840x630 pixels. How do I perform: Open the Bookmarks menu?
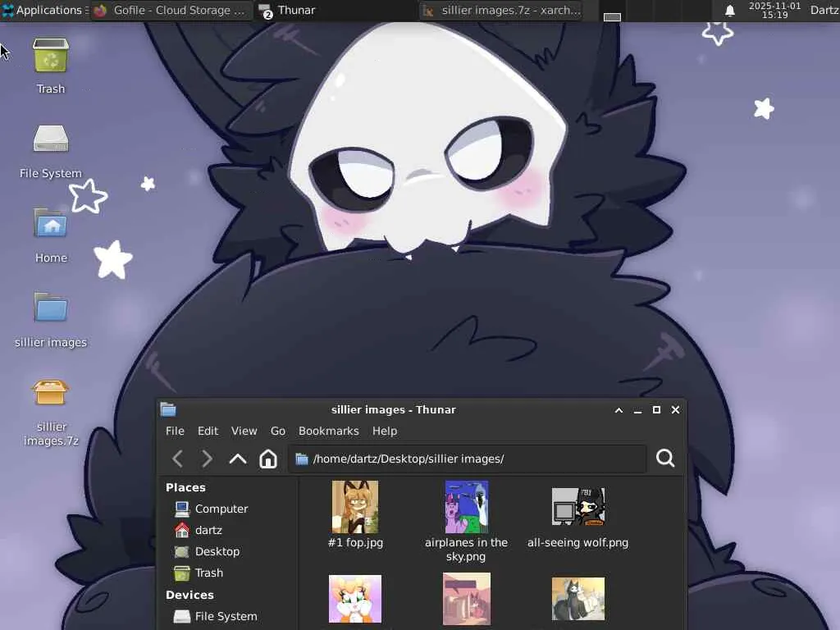328,431
